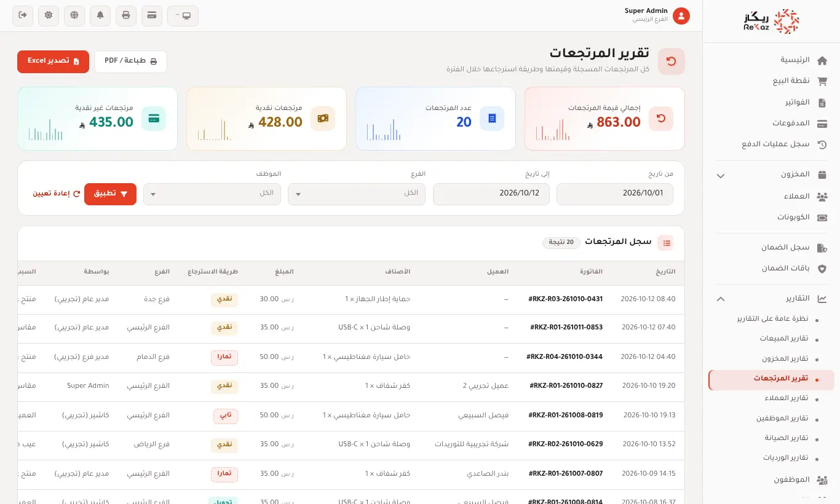Click the من تاريخ date field
The height and width of the screenshot is (504, 840).
(x=615, y=194)
